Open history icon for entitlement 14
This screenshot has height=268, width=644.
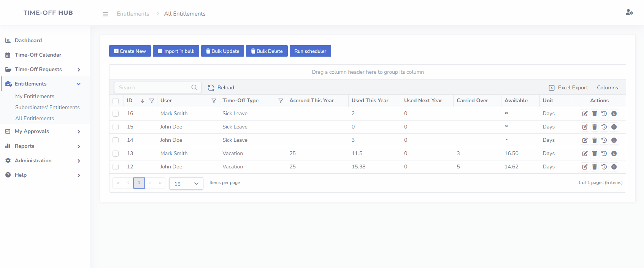point(604,140)
